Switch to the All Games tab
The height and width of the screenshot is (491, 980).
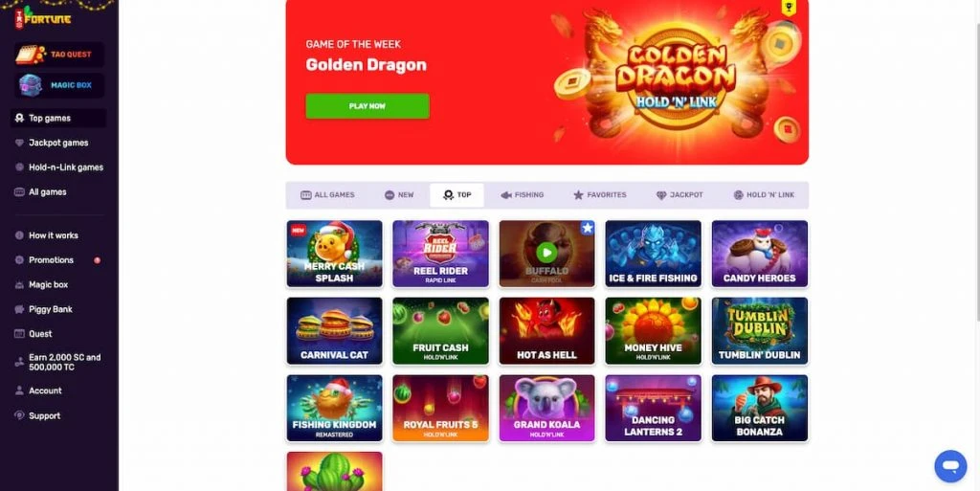point(327,195)
